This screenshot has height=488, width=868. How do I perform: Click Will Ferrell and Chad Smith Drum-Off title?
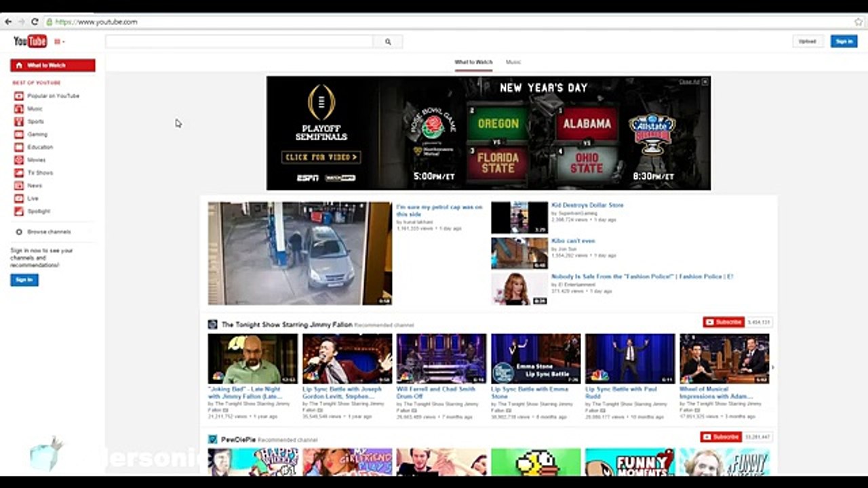click(x=435, y=392)
